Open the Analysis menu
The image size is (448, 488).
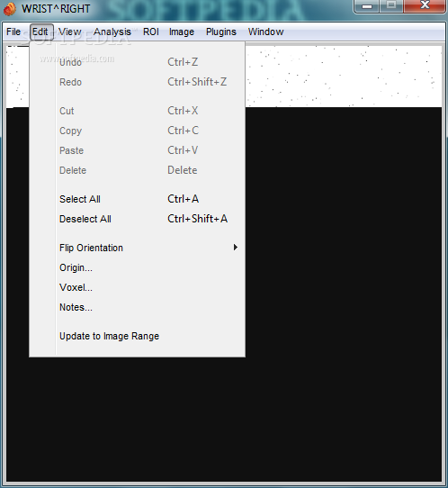click(112, 32)
